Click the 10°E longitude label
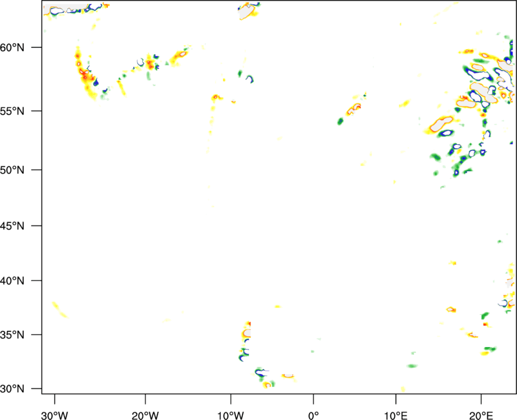Image resolution: width=517 pixels, height=420 pixels. coord(395,415)
